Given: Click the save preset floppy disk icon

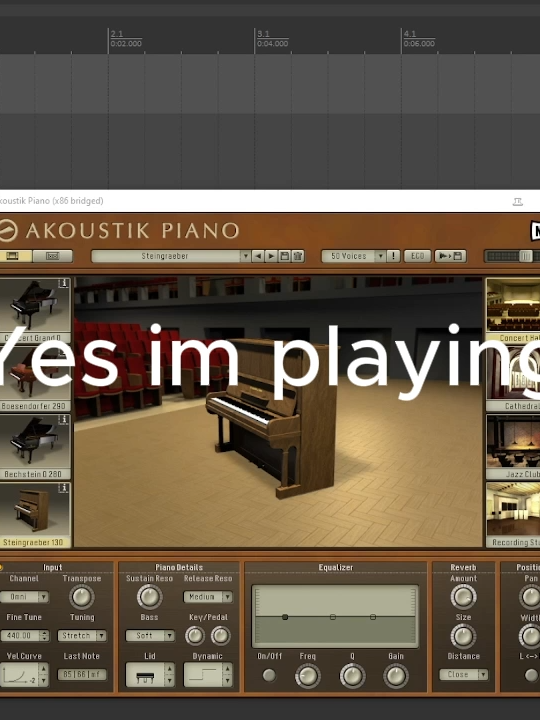Looking at the screenshot, I should pyautogui.click(x=285, y=256).
